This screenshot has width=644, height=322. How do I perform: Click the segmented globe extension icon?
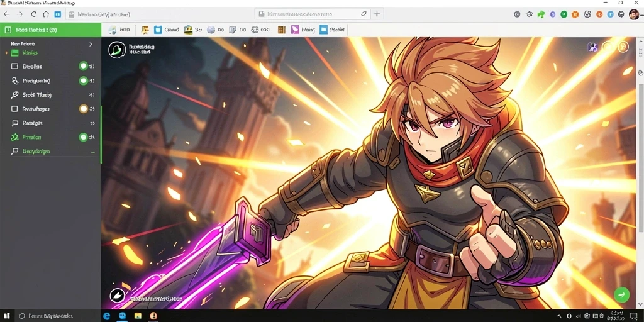588,14
